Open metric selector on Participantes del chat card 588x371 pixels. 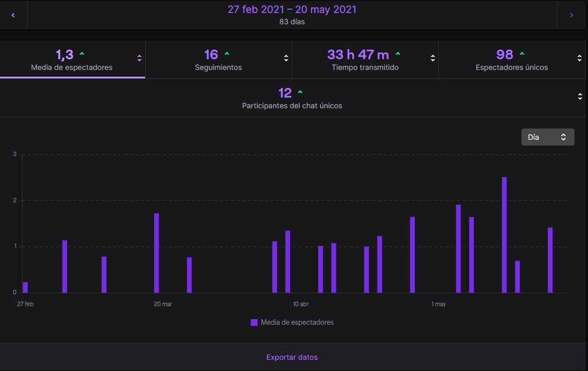(580, 96)
